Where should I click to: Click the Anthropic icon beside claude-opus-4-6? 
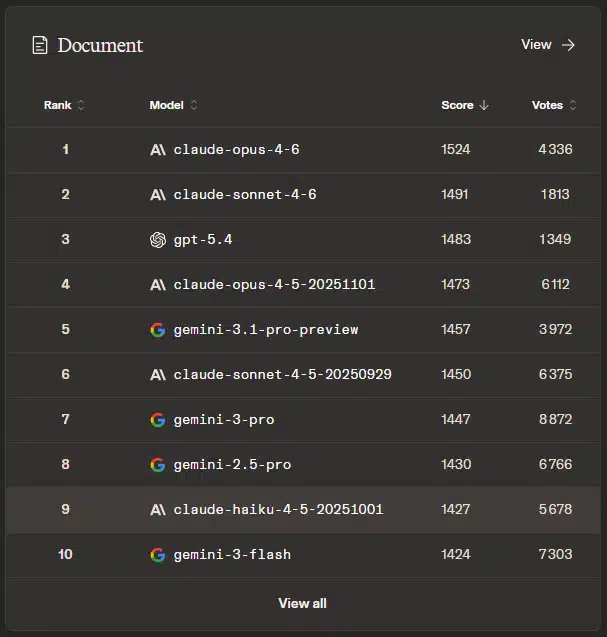157,150
